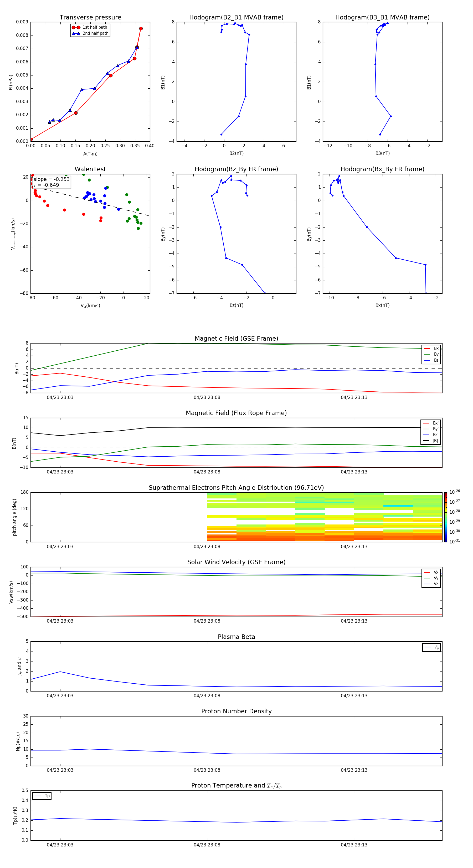This screenshot has height=868, width=473.
Task: Select the Vx legend entry
Action: 431,572
